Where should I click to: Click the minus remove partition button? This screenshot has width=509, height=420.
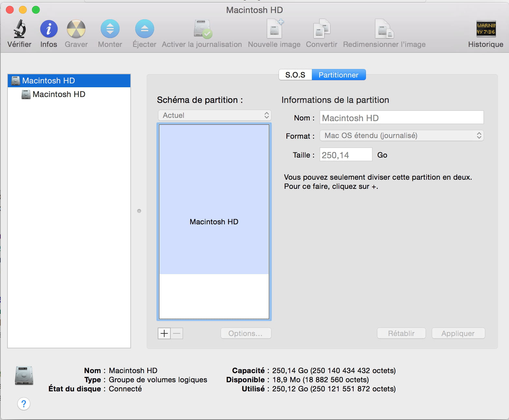pos(177,333)
